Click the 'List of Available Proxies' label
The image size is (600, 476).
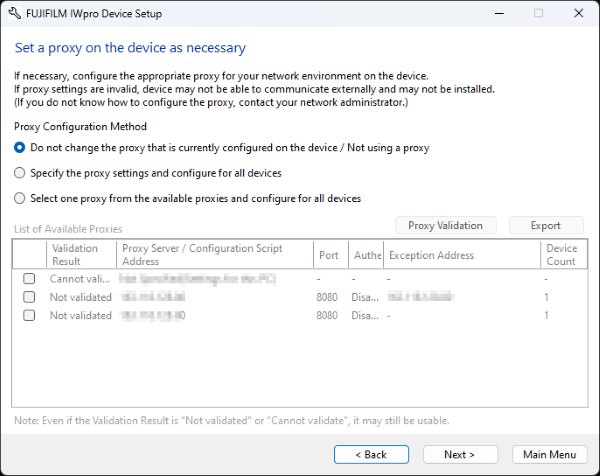(68, 229)
